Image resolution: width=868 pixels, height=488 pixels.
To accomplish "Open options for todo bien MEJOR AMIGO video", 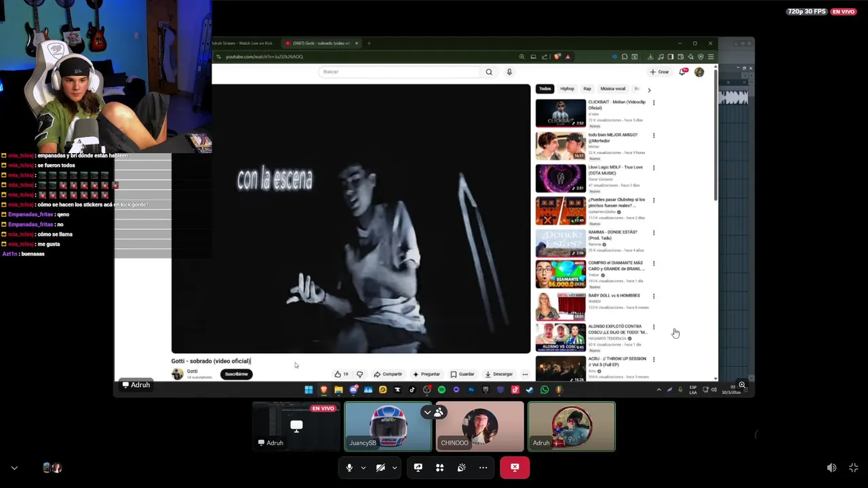I will click(654, 136).
